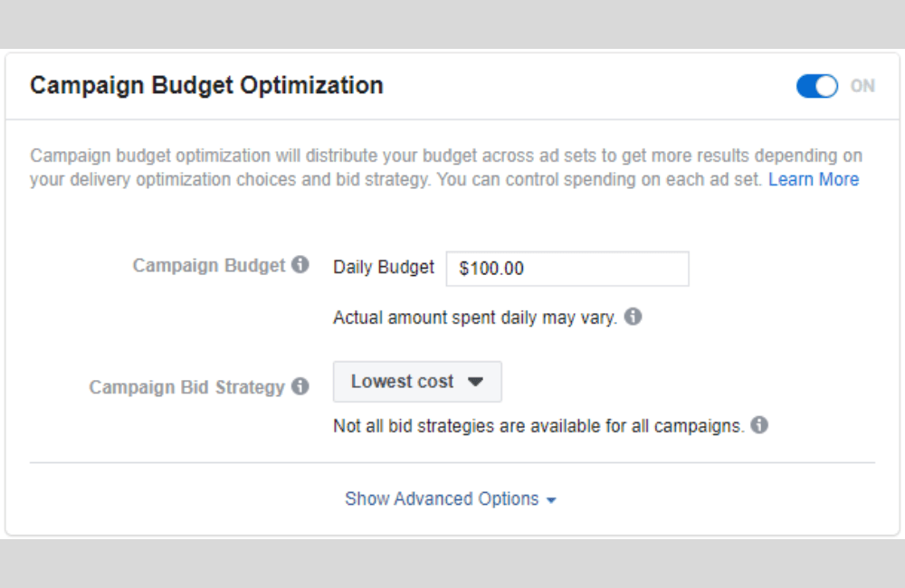905x588 pixels.
Task: Click the Daily Budget label
Action: tap(383, 267)
